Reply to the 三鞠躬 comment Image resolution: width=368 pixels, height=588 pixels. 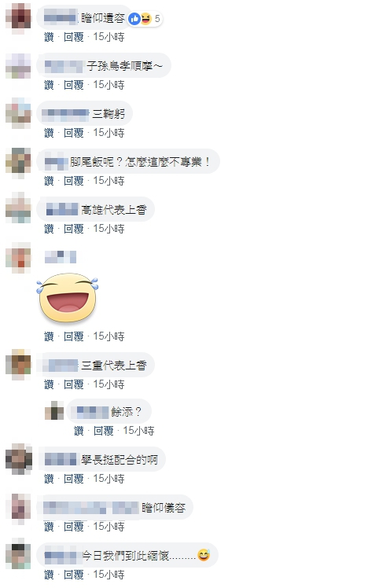pyautogui.click(x=74, y=133)
